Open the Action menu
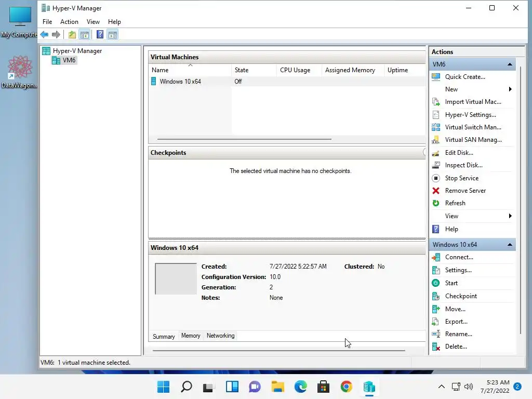This screenshot has width=532, height=399. [x=69, y=22]
